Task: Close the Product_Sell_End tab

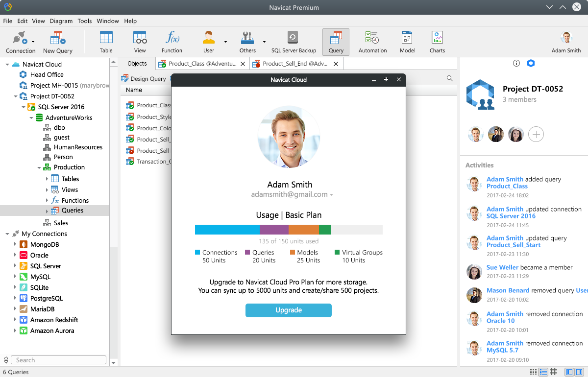Action: pyautogui.click(x=336, y=64)
